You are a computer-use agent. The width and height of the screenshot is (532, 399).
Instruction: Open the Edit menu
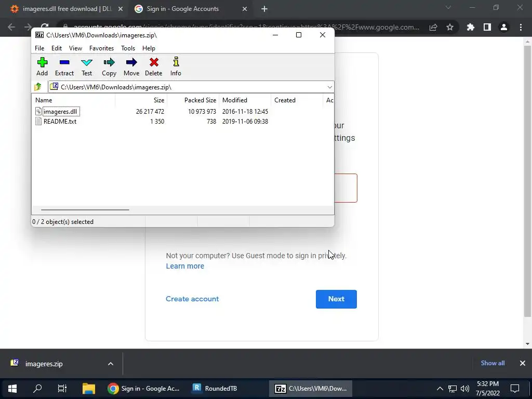pyautogui.click(x=57, y=48)
